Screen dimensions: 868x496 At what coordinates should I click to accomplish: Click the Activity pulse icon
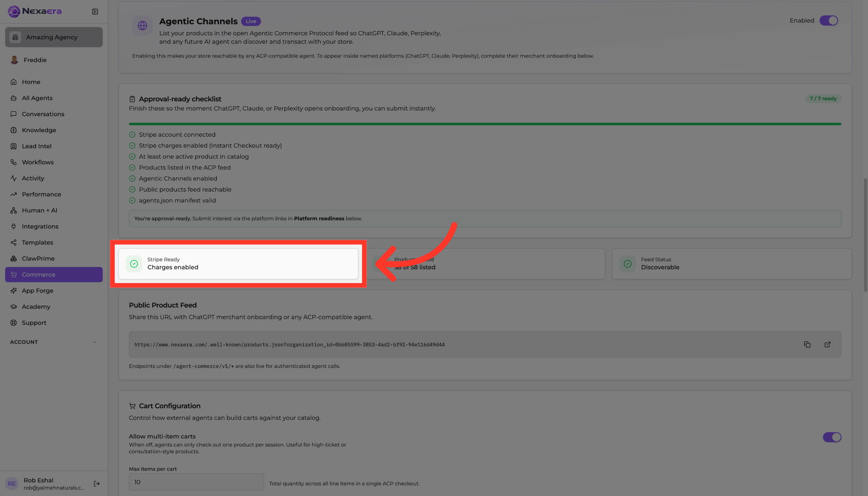pos(14,178)
